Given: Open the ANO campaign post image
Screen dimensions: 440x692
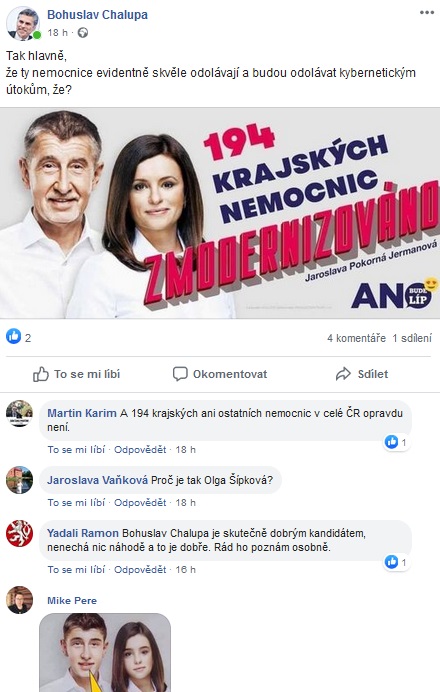Looking at the screenshot, I should tap(220, 213).
